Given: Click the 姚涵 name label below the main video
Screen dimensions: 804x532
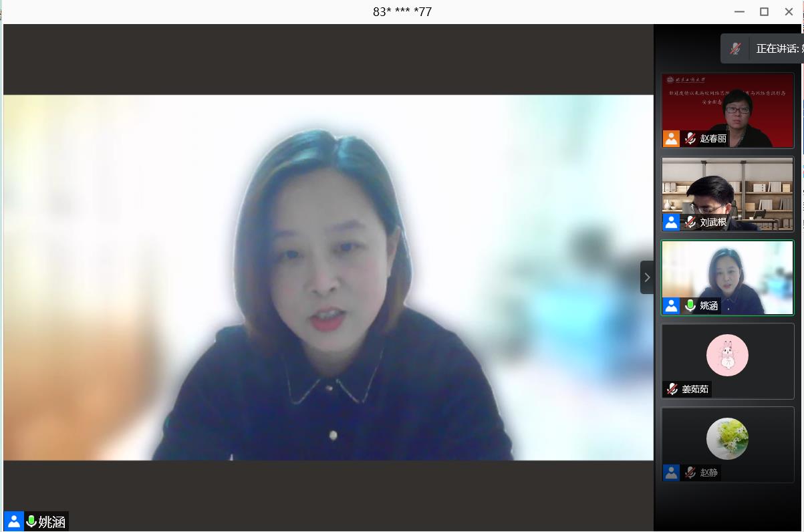Looking at the screenshot, I should [x=52, y=522].
